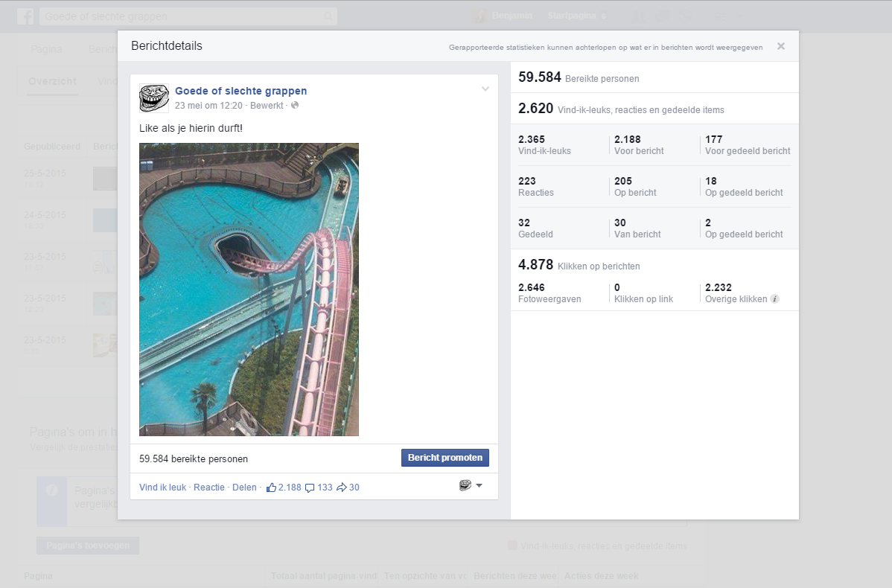Open the 'Bewerkt' edit history link
Image resolution: width=892 pixels, height=588 pixels.
(x=267, y=106)
